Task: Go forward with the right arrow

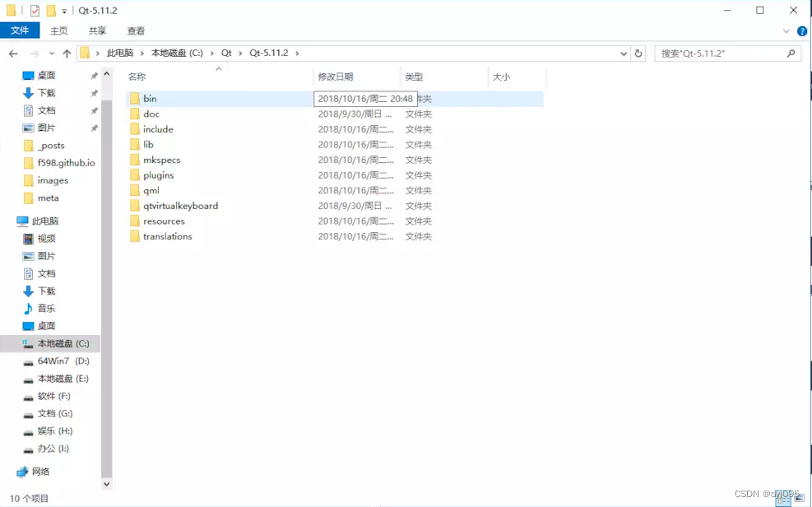Action: pyautogui.click(x=35, y=53)
